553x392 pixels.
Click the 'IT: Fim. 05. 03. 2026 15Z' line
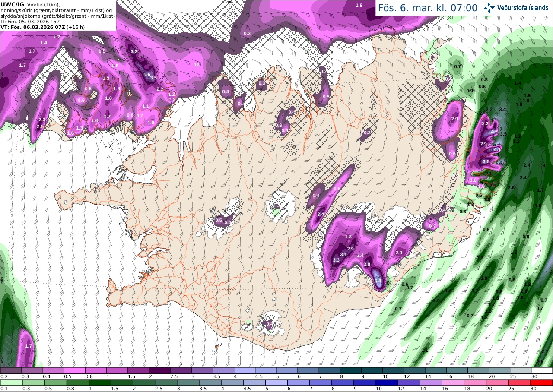30,21
